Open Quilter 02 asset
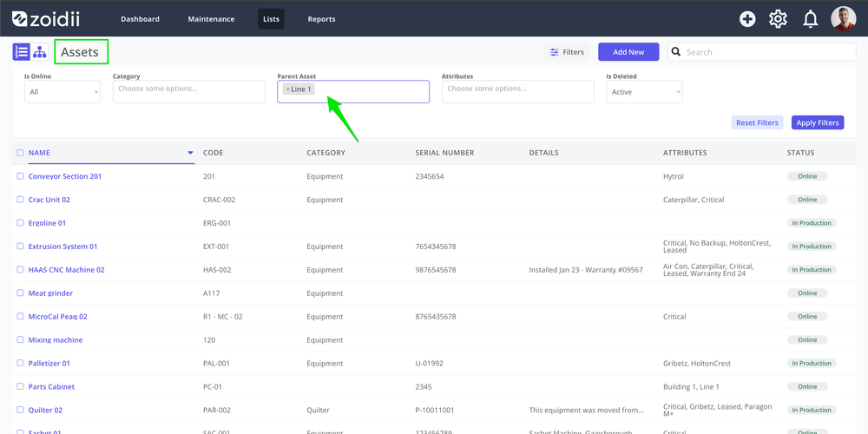This screenshot has height=434, width=868. click(45, 411)
